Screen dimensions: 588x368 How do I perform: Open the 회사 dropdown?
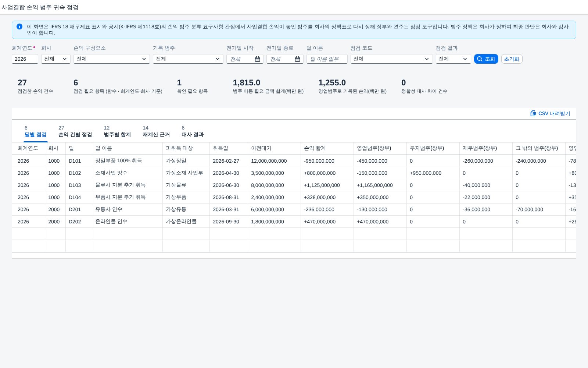(55, 59)
